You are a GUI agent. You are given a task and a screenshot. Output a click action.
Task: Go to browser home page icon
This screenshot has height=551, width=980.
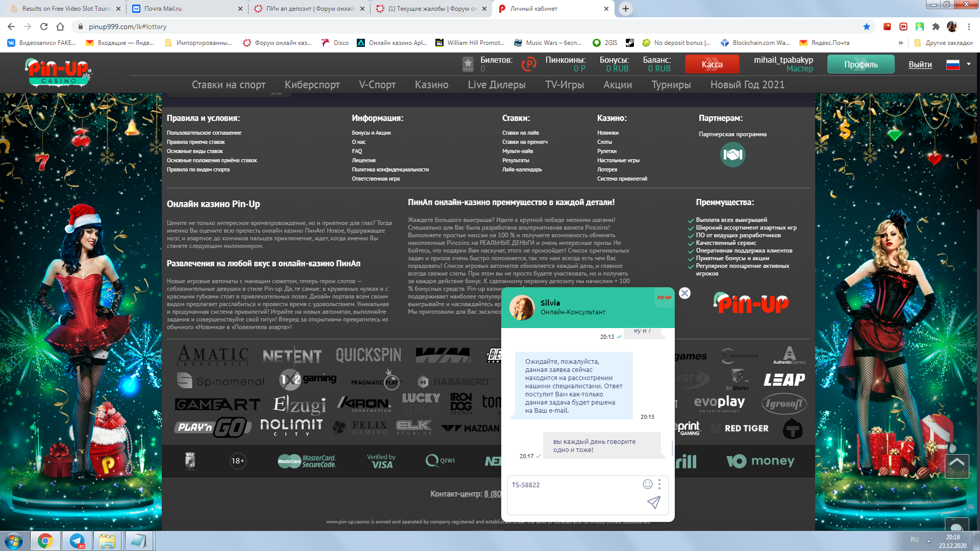tap(60, 27)
